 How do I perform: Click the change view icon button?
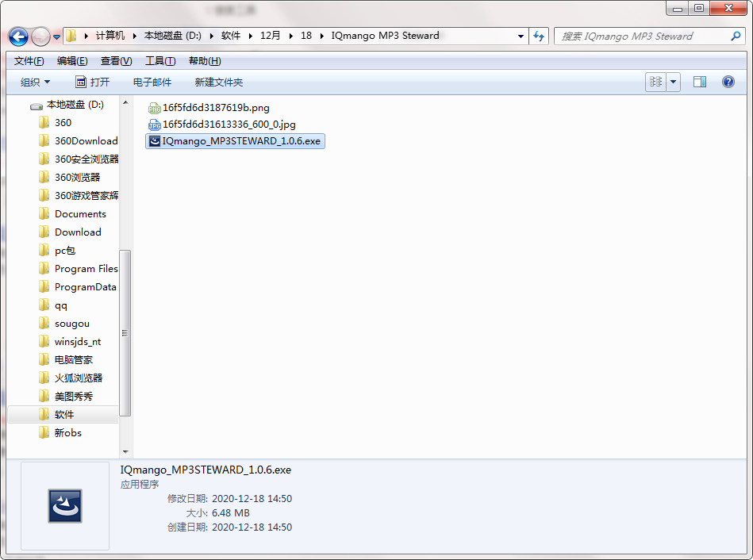655,82
